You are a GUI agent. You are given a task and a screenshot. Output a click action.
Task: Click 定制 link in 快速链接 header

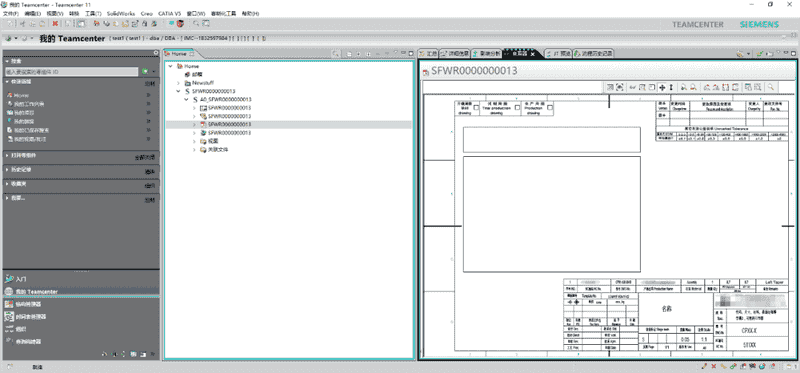150,83
